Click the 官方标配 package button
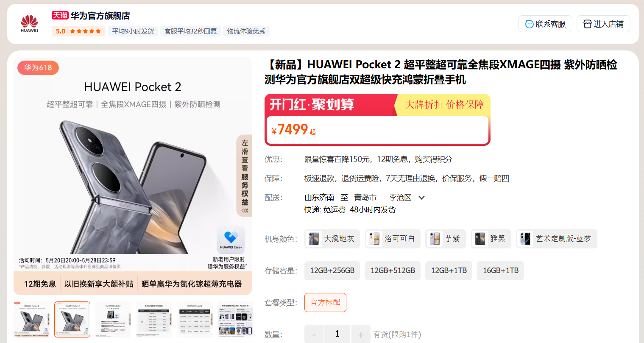 pos(325,302)
